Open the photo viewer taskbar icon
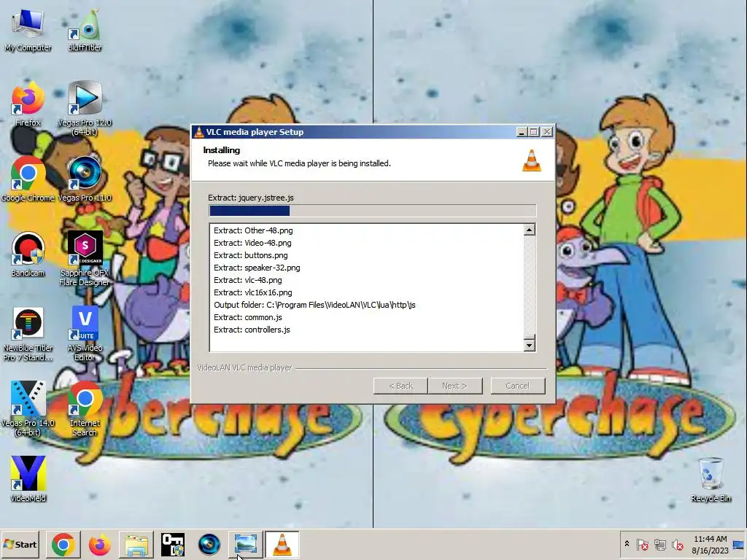 click(x=245, y=544)
